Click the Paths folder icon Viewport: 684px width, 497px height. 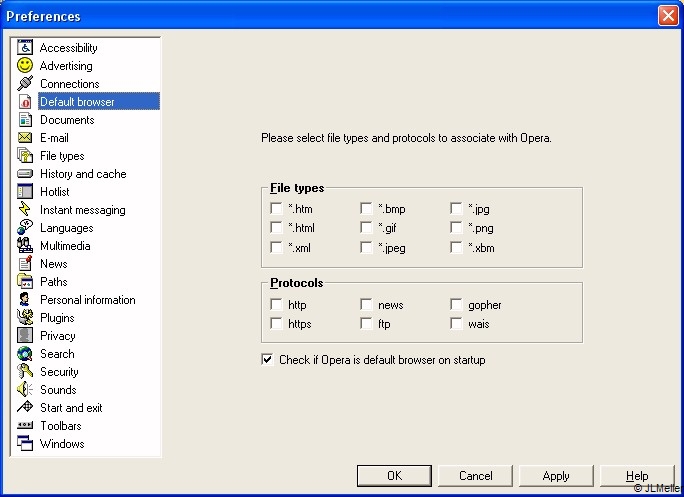tap(25, 281)
